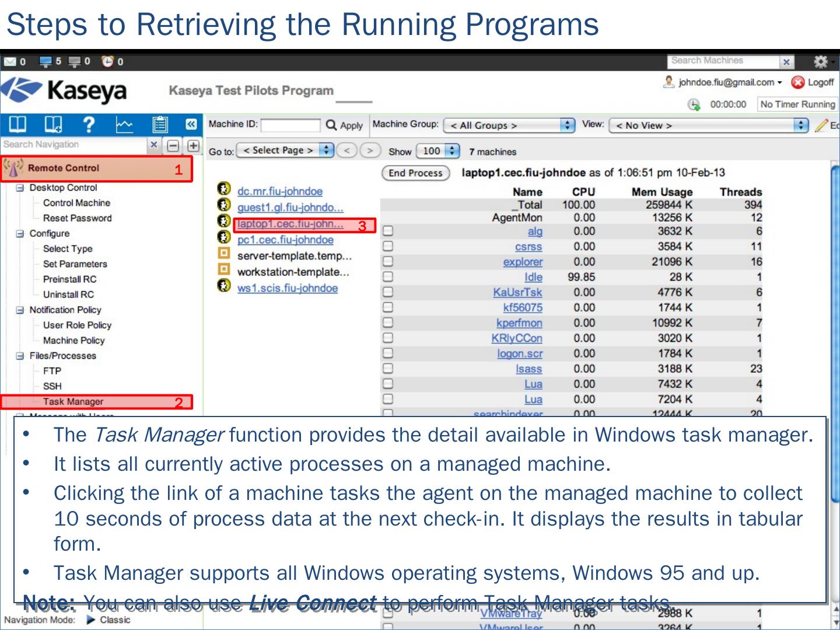The height and width of the screenshot is (630, 840).
Task: Open Control Machine in navigation
Action: [x=76, y=203]
